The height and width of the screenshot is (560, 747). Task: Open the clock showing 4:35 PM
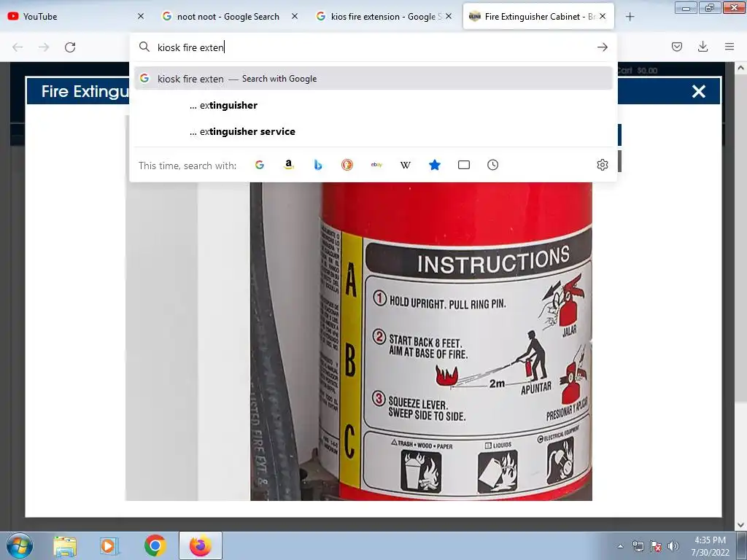(710, 546)
